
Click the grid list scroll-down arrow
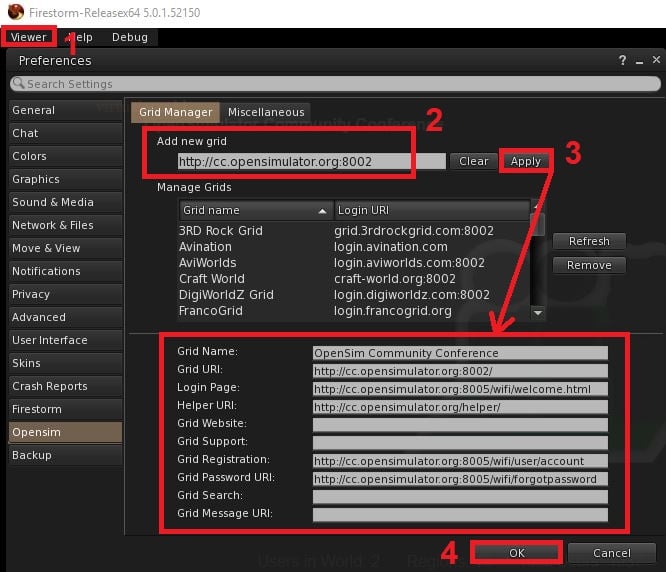tap(538, 313)
